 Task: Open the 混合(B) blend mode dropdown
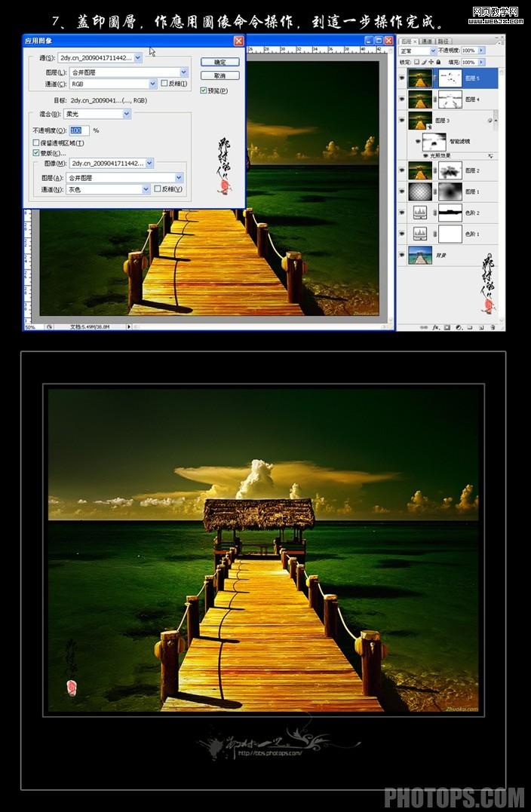(97, 114)
